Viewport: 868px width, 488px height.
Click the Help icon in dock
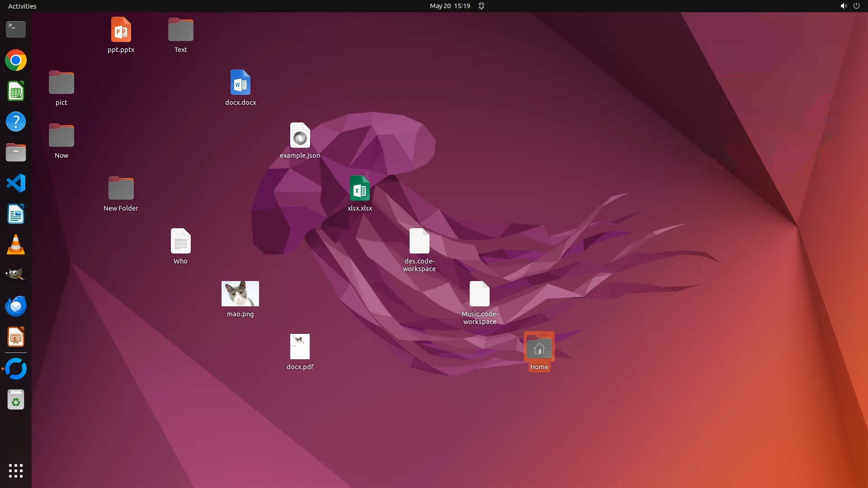[16, 122]
